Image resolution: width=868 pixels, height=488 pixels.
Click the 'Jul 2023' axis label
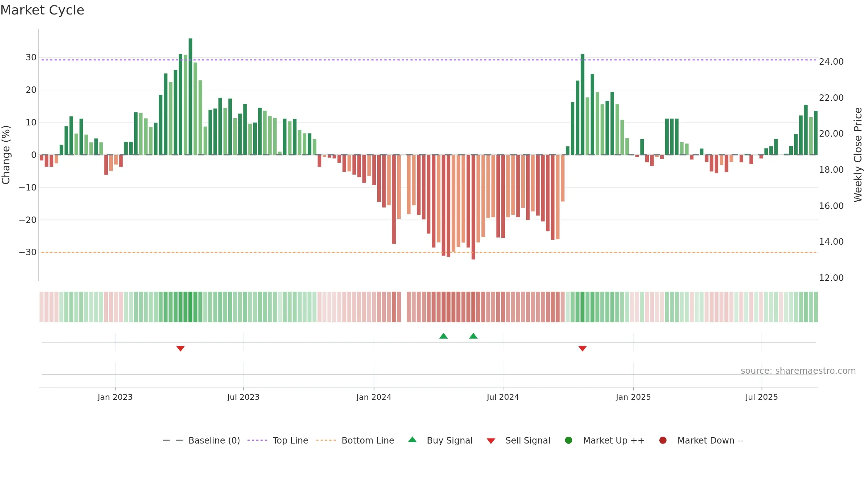tap(243, 397)
